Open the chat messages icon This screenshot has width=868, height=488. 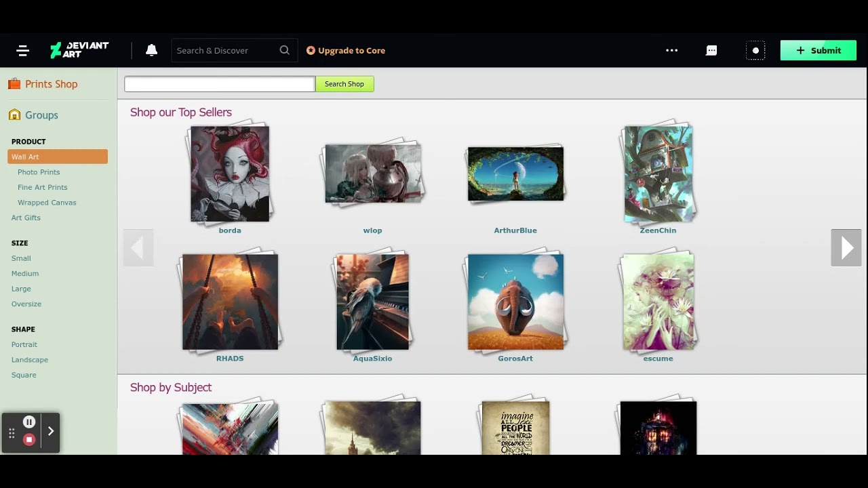[711, 50]
